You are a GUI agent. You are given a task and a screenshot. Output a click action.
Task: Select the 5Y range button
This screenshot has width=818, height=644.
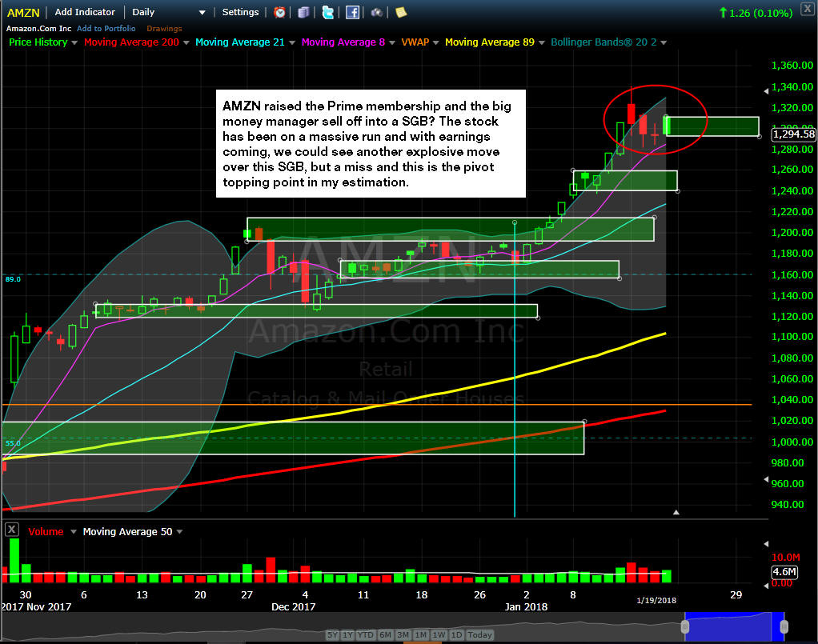pyautogui.click(x=332, y=634)
